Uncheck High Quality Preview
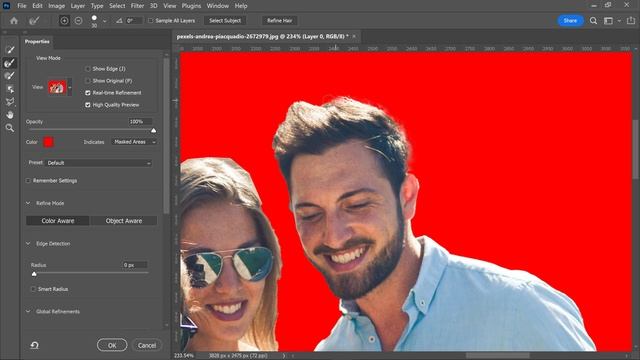The image size is (640, 360). point(88,105)
